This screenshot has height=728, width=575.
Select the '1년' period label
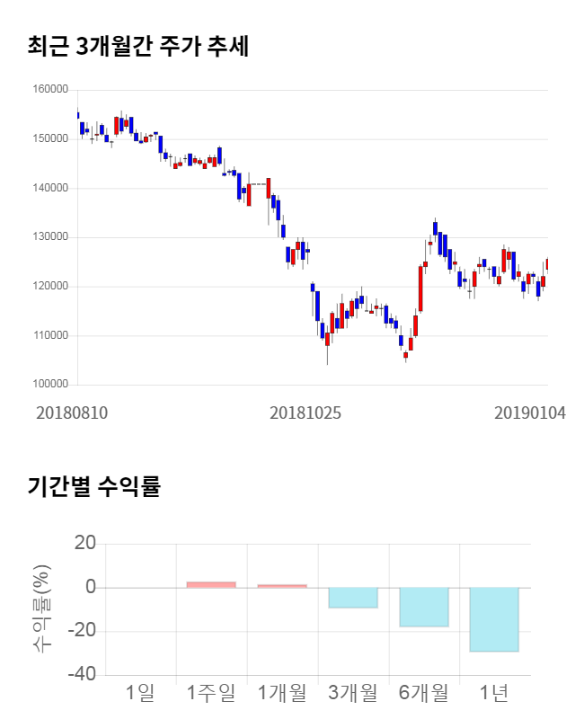click(494, 693)
